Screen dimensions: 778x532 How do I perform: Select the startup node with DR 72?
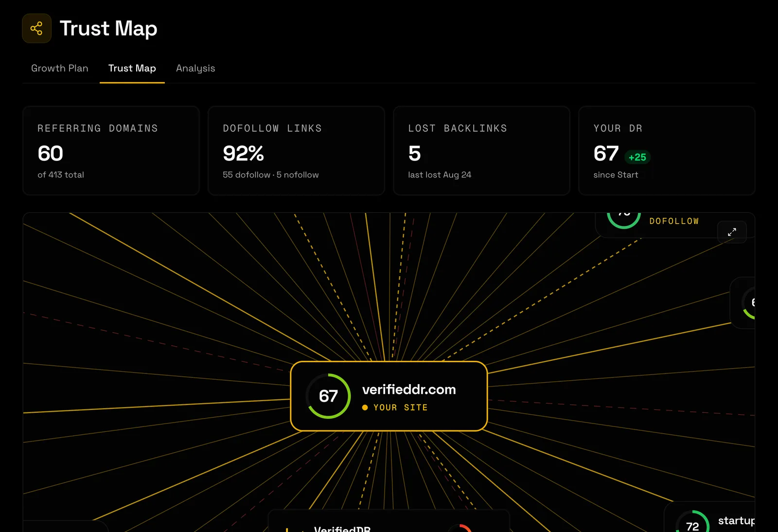pyautogui.click(x=710, y=517)
